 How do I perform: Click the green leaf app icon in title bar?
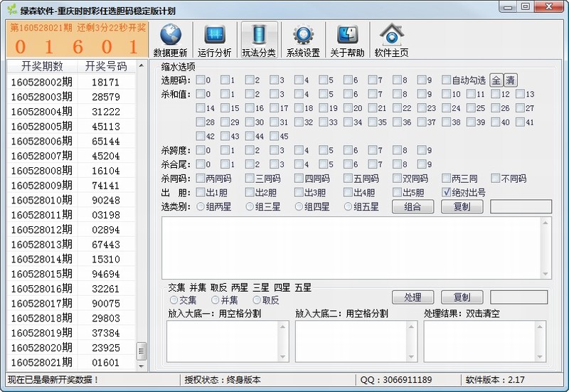11,10
